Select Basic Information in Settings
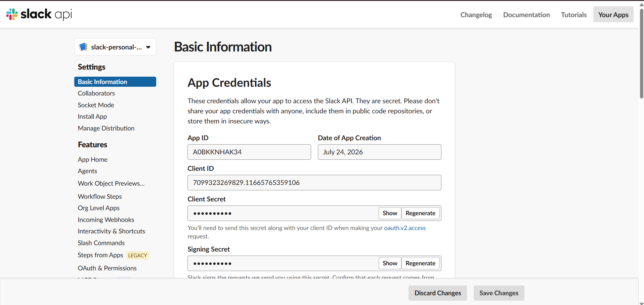This screenshot has height=305, width=644. point(115,82)
